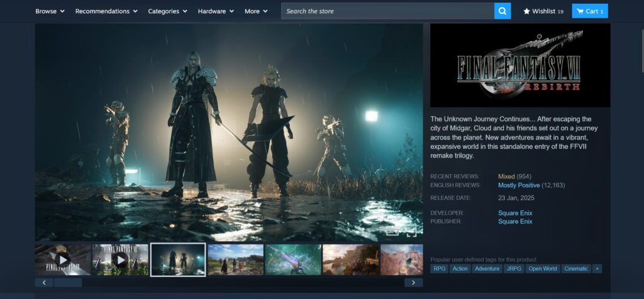Screen dimensions: 644x299
Task: Go to previous thumbnails with left arrow
Action: click(44, 283)
